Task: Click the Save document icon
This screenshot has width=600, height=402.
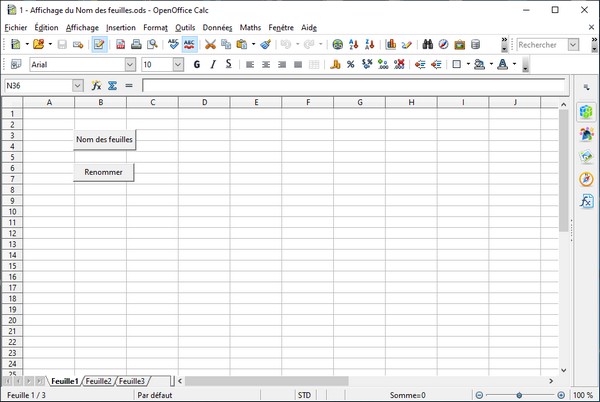Action: pyautogui.click(x=62, y=45)
